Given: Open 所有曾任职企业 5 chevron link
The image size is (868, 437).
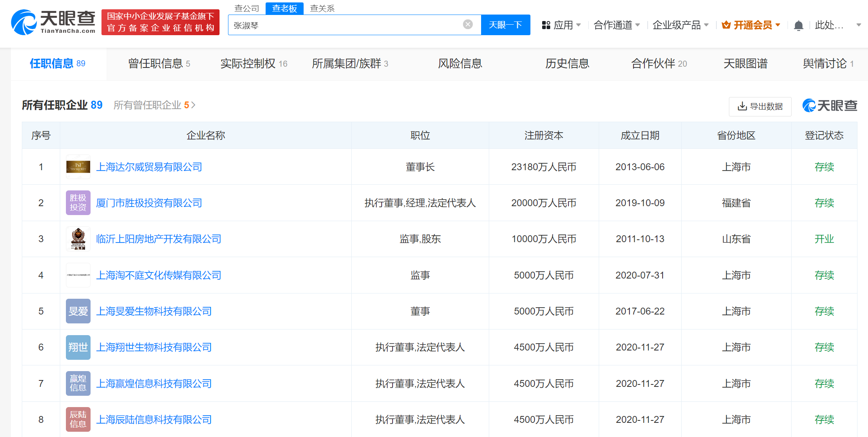Looking at the screenshot, I should 155,105.
